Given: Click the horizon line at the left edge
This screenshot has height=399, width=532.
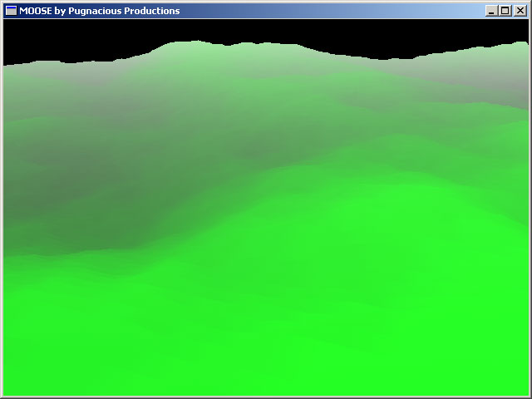Looking at the screenshot, I should point(7,65).
